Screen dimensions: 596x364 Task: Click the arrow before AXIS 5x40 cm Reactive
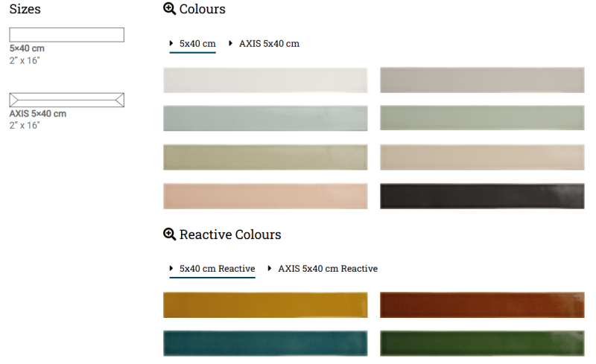coord(270,268)
